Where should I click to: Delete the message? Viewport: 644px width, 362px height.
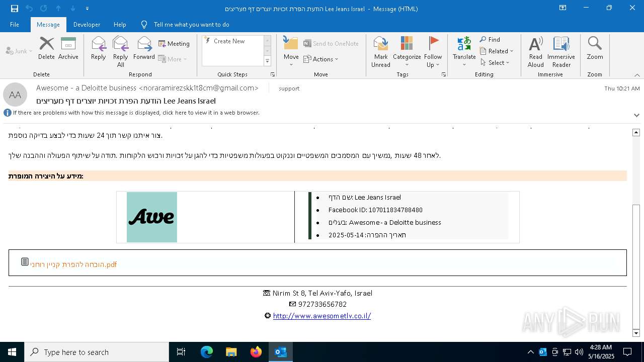(x=46, y=48)
